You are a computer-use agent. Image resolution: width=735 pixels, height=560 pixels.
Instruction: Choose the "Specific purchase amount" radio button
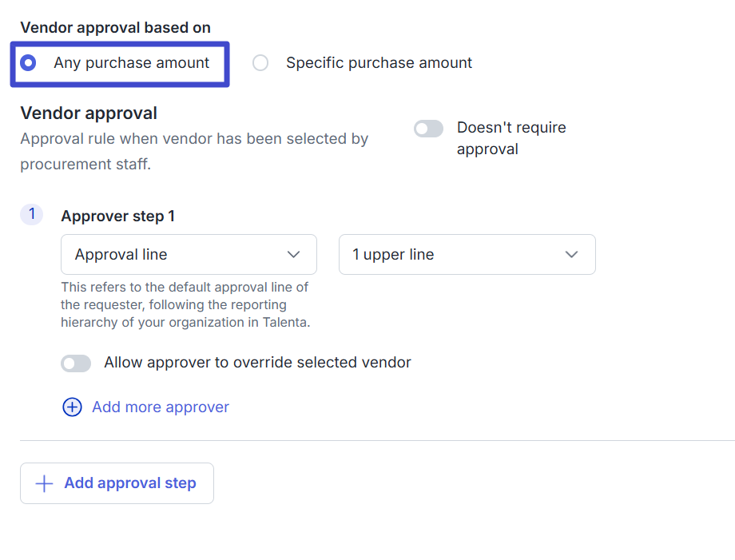click(260, 63)
